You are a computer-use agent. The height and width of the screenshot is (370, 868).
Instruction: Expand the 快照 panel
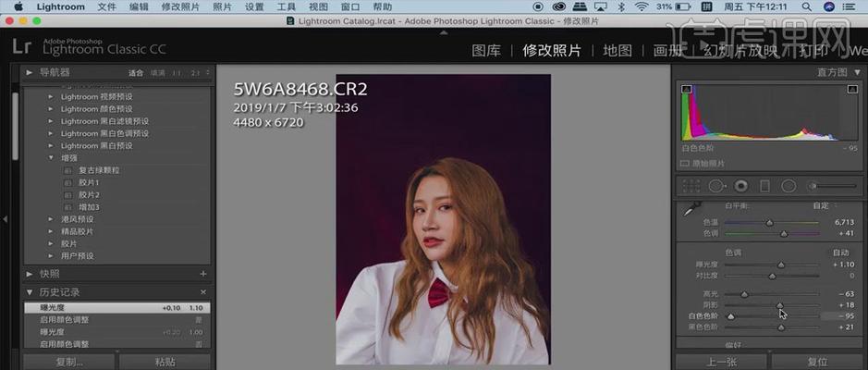(x=30, y=274)
